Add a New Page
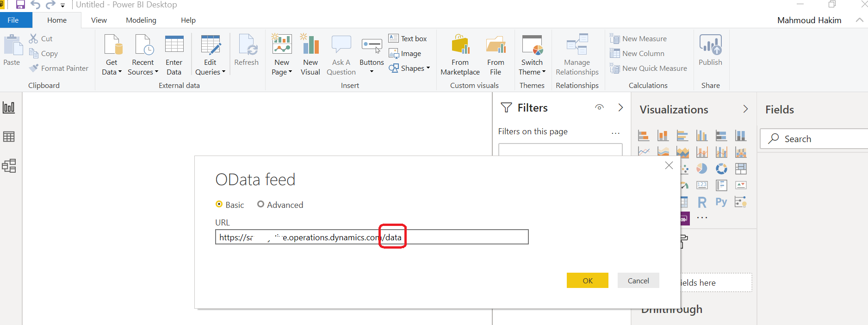The height and width of the screenshot is (325, 868). pyautogui.click(x=282, y=55)
